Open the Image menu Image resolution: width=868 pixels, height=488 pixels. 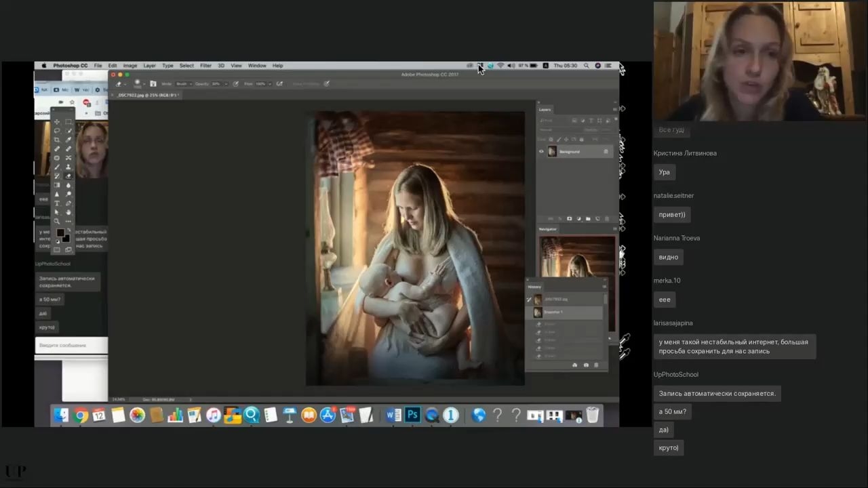(130, 66)
